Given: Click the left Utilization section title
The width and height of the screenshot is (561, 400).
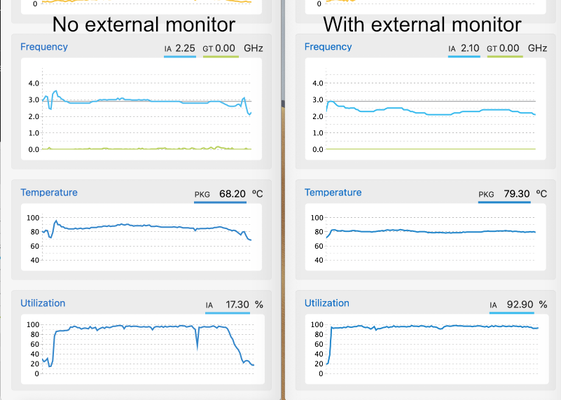Looking at the screenshot, I should pos(43,303).
